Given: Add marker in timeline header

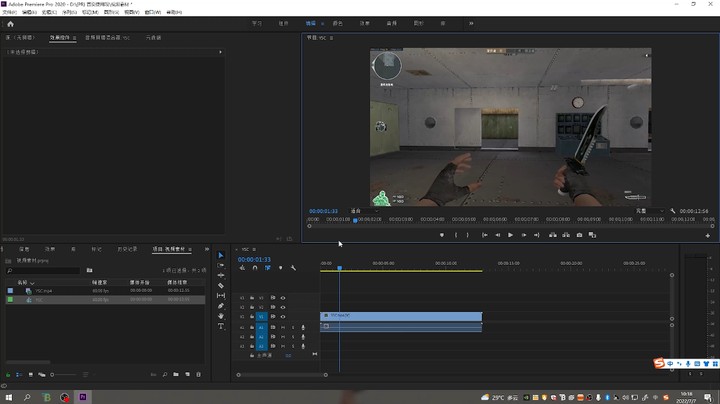Looking at the screenshot, I should (281, 268).
